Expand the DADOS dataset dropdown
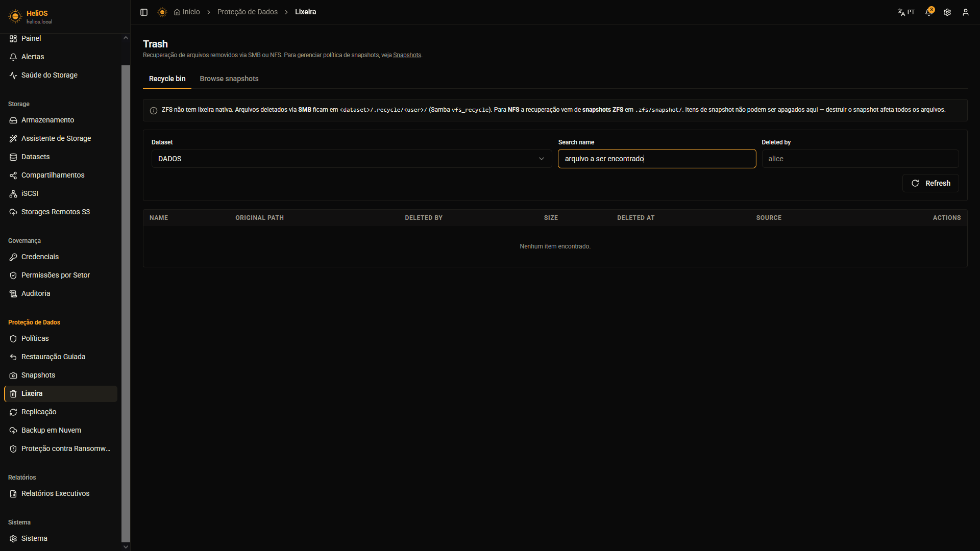Screen dimensions: 980x551 [352, 159]
